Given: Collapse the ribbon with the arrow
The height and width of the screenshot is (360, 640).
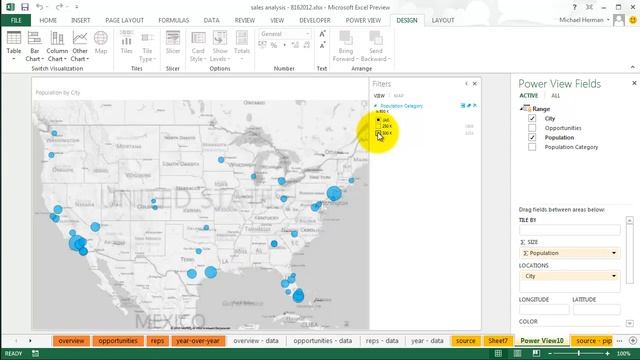Looking at the screenshot, I should (x=633, y=67).
